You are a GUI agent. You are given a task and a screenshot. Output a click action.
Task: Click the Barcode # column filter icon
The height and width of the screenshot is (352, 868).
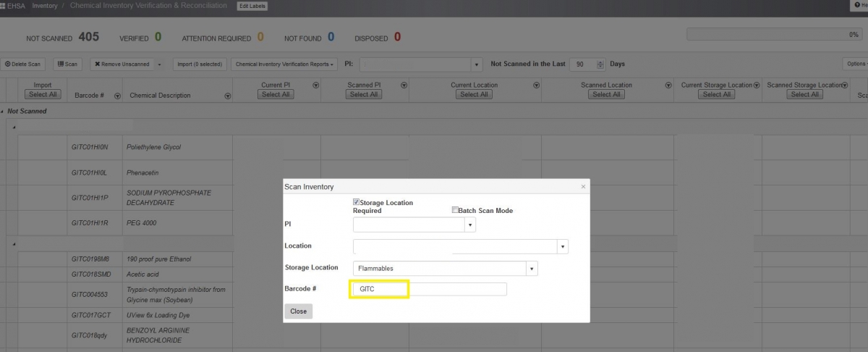117,96
